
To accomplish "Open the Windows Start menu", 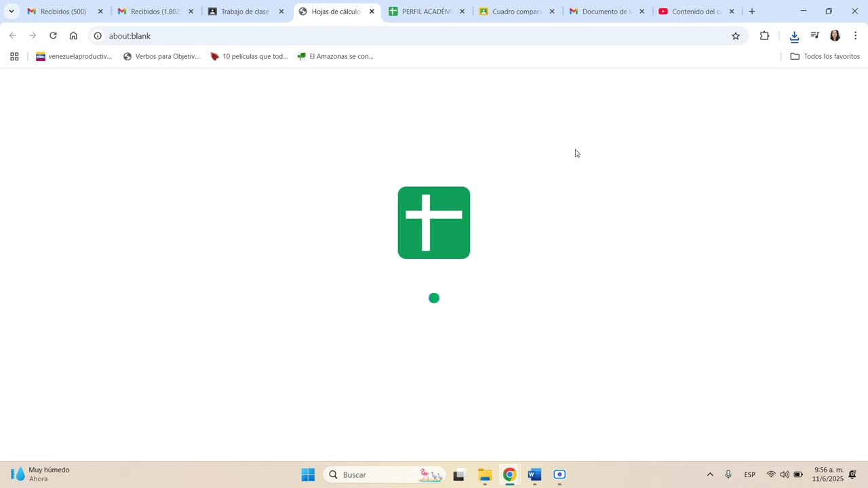I will (x=308, y=474).
